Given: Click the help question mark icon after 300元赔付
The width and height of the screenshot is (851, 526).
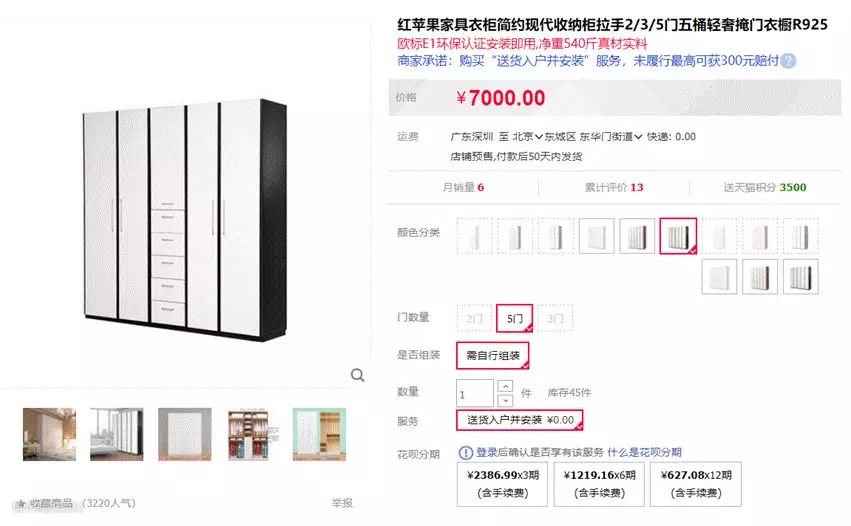Looking at the screenshot, I should click(788, 61).
